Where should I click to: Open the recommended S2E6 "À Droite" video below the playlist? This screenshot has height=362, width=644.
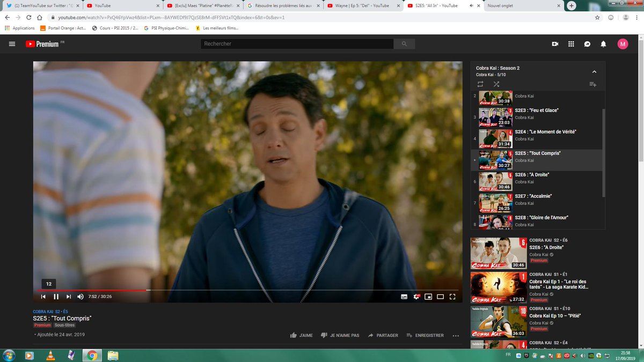point(538,254)
